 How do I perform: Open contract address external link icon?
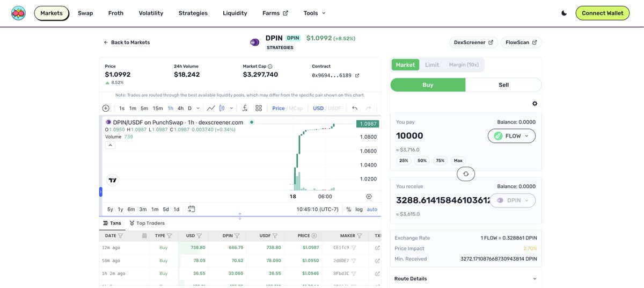357,75
